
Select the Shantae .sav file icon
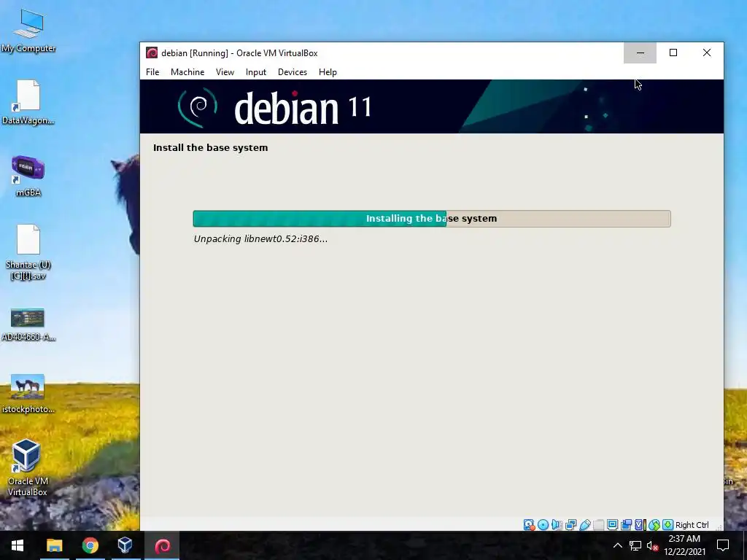[x=28, y=252]
